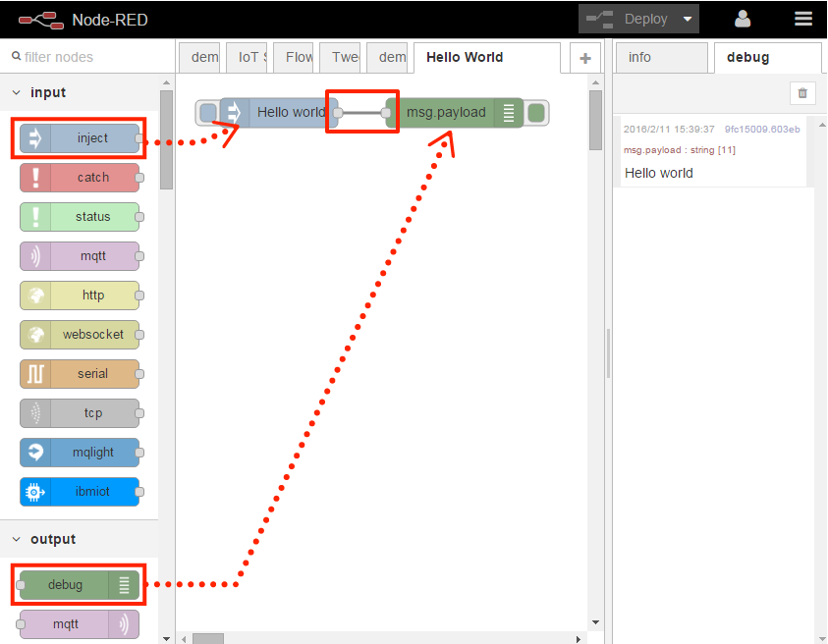Image resolution: width=828 pixels, height=644 pixels.
Task: Click the canvas scrollbar right arrow
Action: tap(579, 639)
